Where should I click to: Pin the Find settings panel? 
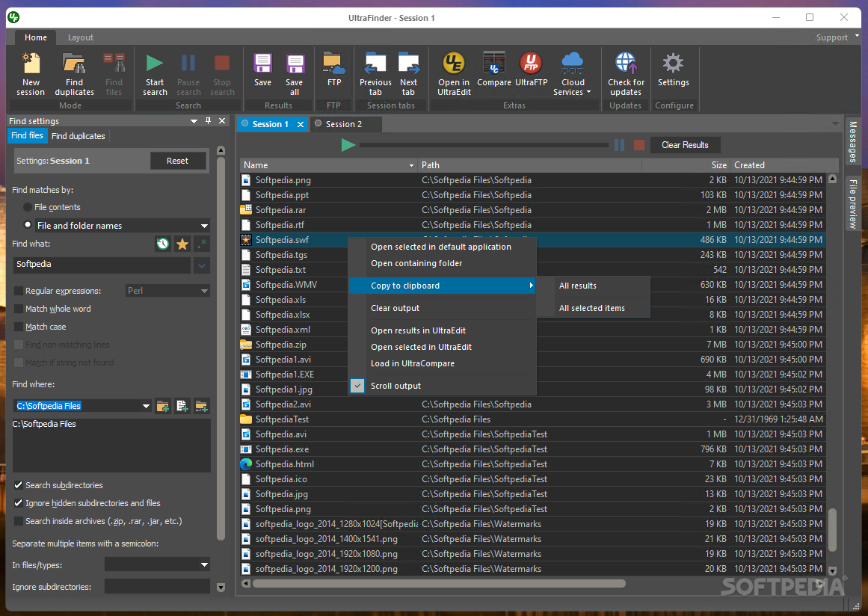tap(208, 120)
